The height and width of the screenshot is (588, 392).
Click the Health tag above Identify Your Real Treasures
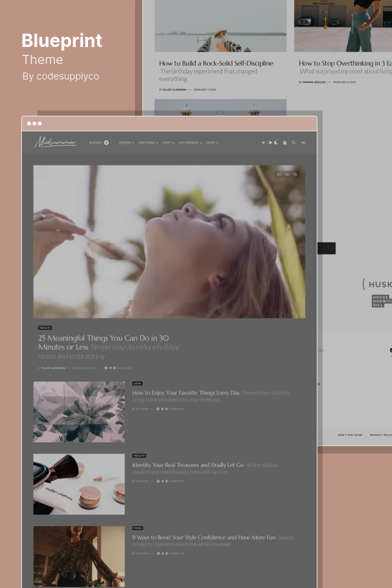[x=139, y=456]
